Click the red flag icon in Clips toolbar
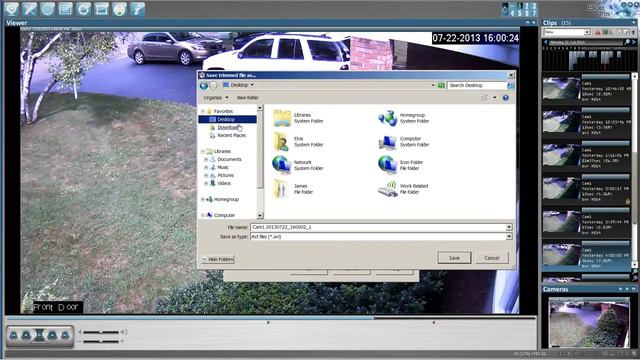The height and width of the screenshot is (360, 640). point(598,32)
